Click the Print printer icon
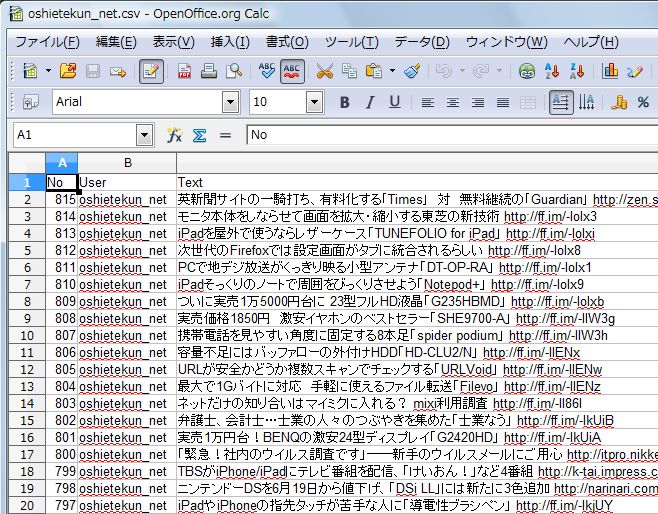 click(x=209, y=71)
